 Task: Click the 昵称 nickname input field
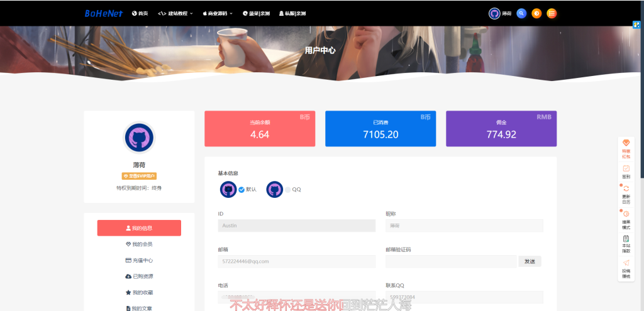464,226
